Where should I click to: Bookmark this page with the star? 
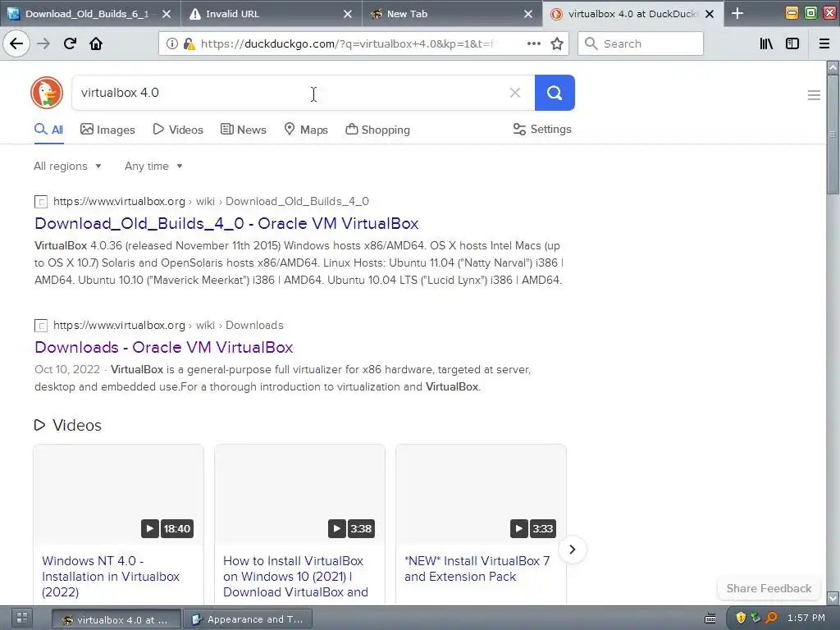click(x=557, y=43)
